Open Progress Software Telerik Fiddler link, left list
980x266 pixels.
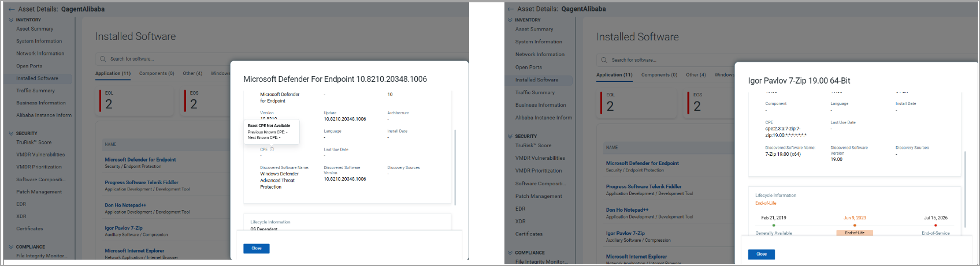click(x=142, y=182)
